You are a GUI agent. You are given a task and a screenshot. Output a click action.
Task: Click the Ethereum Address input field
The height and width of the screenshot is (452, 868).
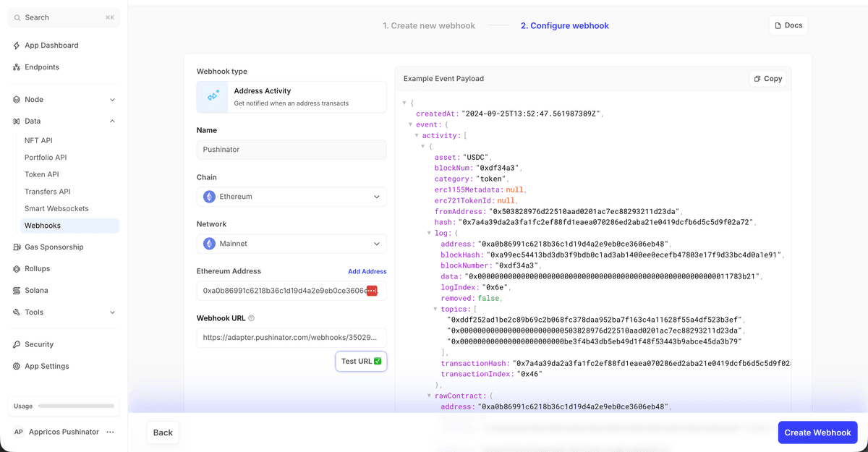click(292, 291)
